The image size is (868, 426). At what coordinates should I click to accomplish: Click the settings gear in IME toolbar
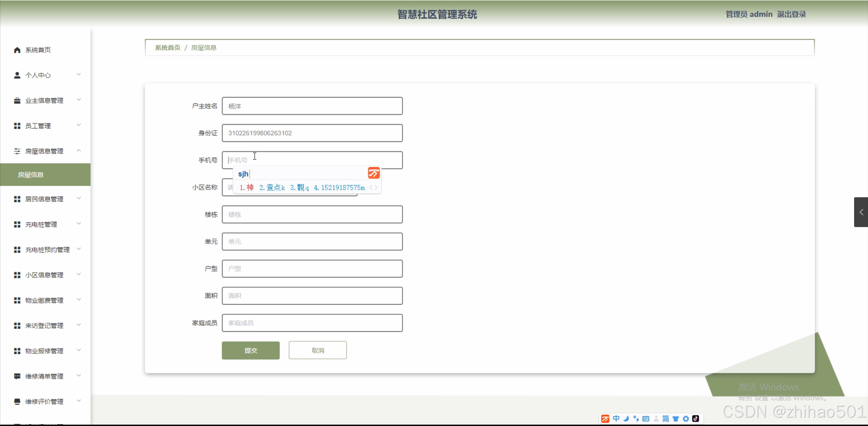(x=686, y=419)
